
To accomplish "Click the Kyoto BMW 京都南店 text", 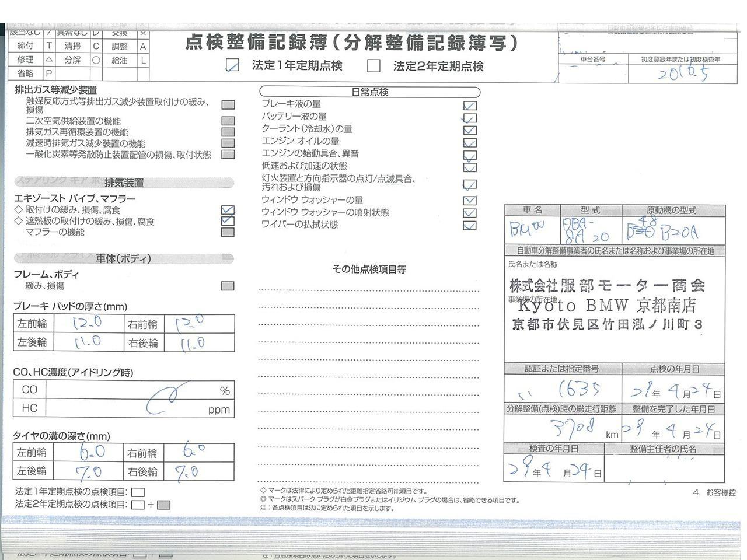I will pyautogui.click(x=607, y=305).
